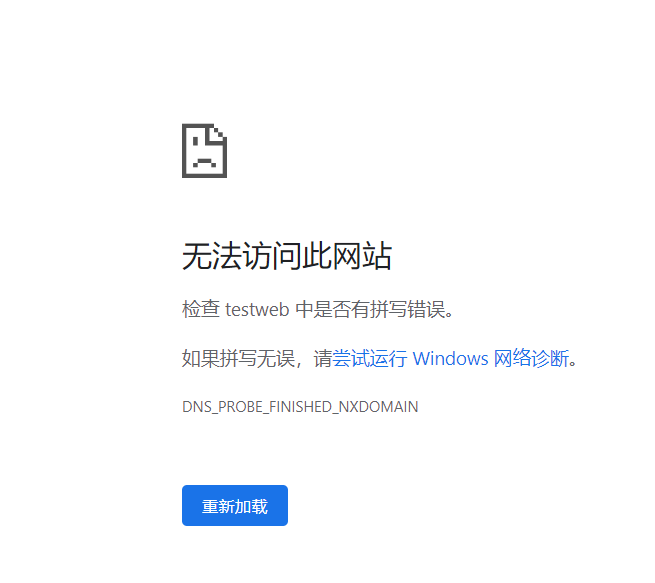Click the word Windows in the diagnostics link

pyautogui.click(x=450, y=358)
